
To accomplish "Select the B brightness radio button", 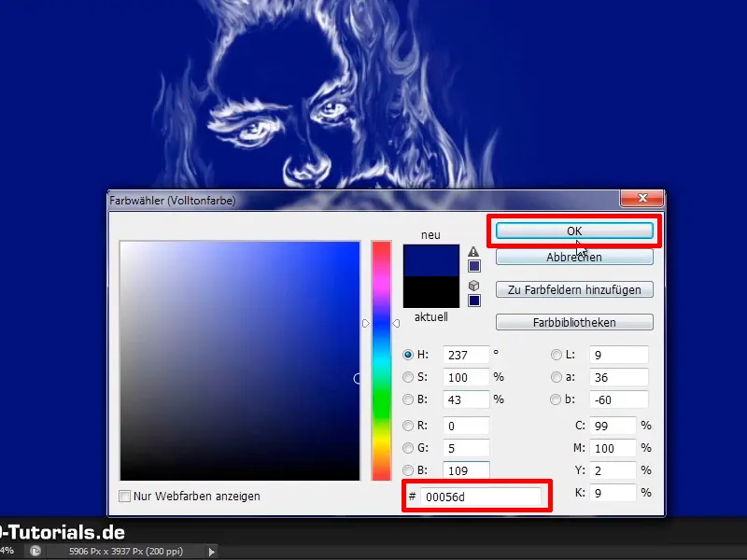I will (x=408, y=399).
